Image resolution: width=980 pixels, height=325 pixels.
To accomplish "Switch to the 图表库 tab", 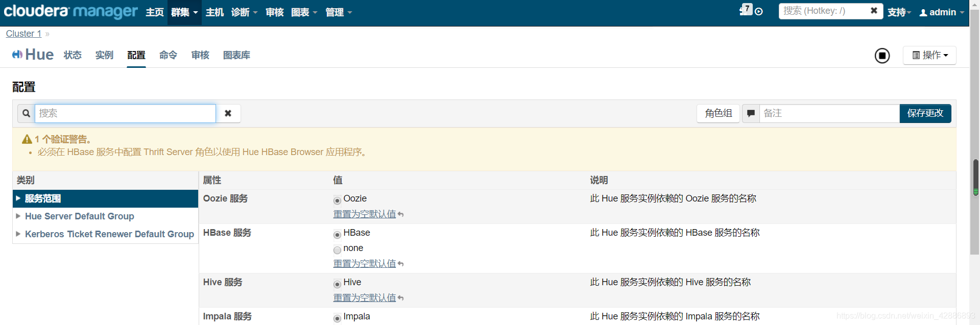I will pyautogui.click(x=236, y=55).
